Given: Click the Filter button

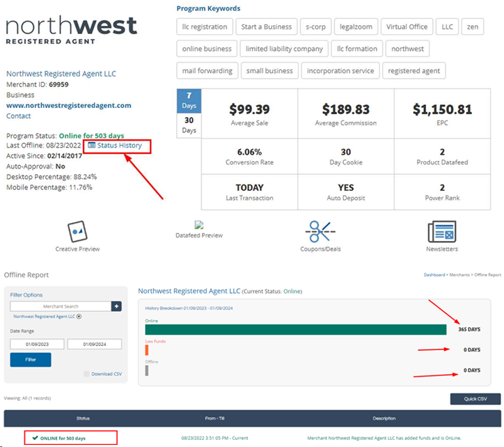Looking at the screenshot, I should (x=31, y=359).
